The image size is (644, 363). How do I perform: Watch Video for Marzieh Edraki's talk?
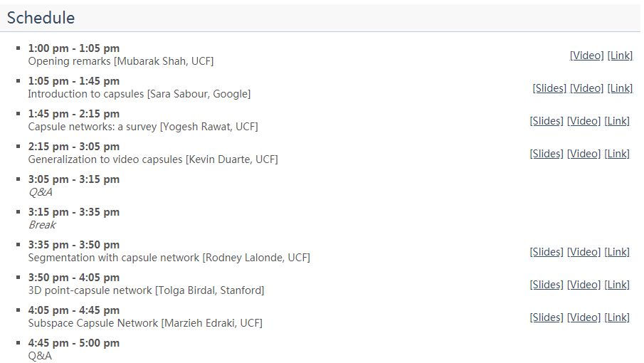coord(584,317)
